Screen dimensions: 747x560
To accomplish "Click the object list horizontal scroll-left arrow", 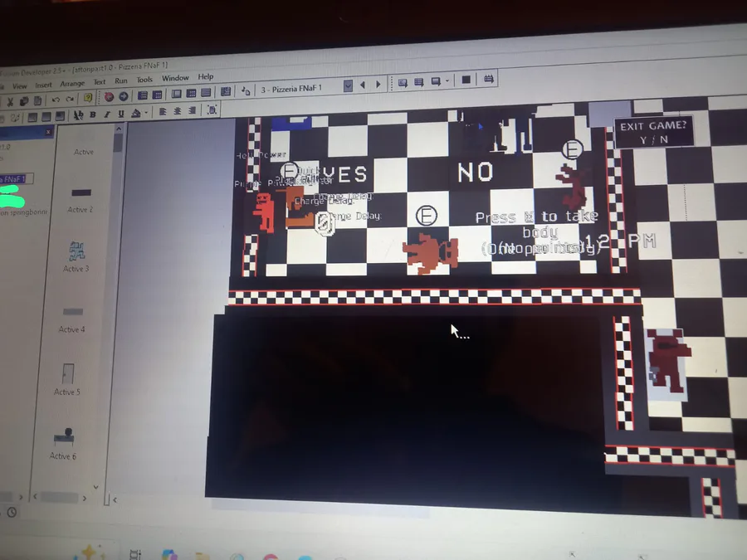I will (x=35, y=497).
